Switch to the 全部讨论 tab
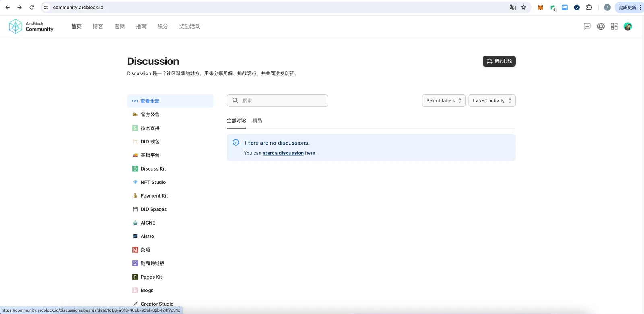 tap(236, 121)
